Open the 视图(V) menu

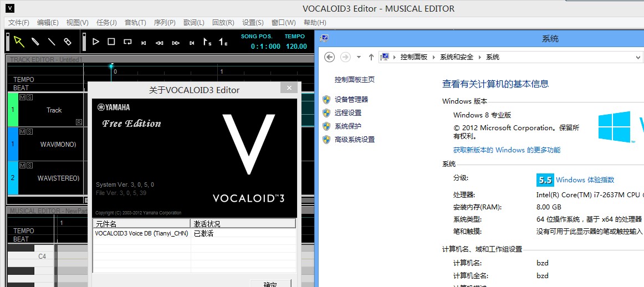click(x=77, y=23)
